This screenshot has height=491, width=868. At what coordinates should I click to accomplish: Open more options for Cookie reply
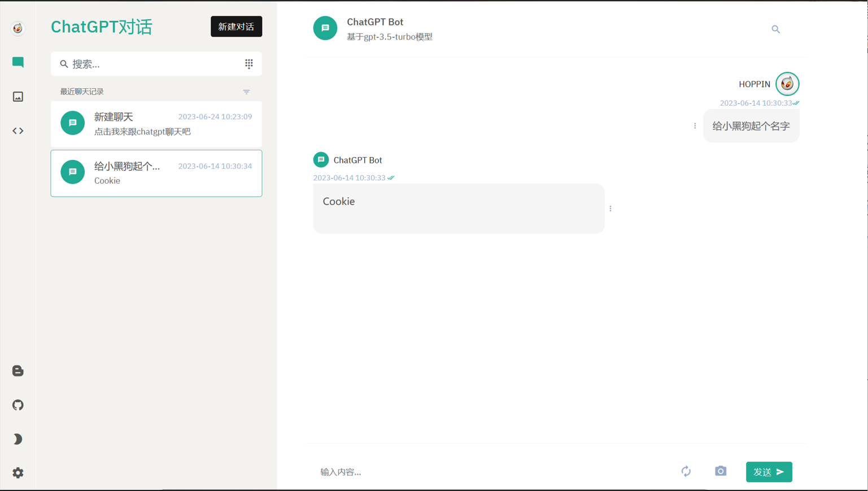[x=610, y=208]
